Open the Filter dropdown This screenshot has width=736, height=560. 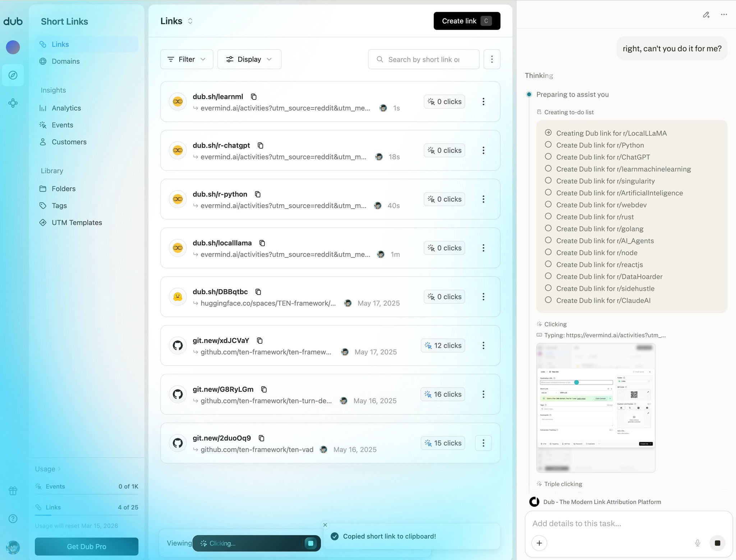[x=187, y=59]
